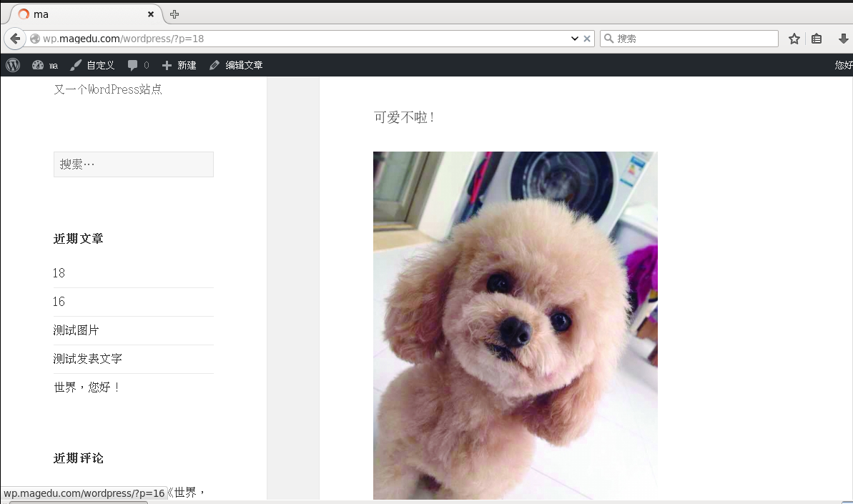
Task: Open recent post '16'
Action: pyautogui.click(x=59, y=302)
